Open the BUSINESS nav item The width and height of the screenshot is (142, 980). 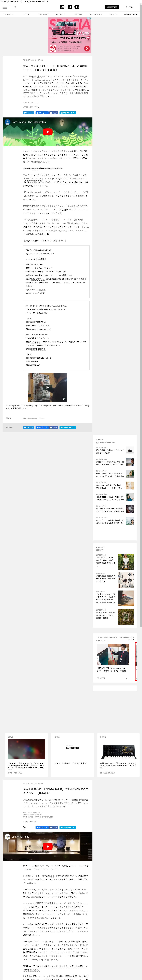point(9,14)
